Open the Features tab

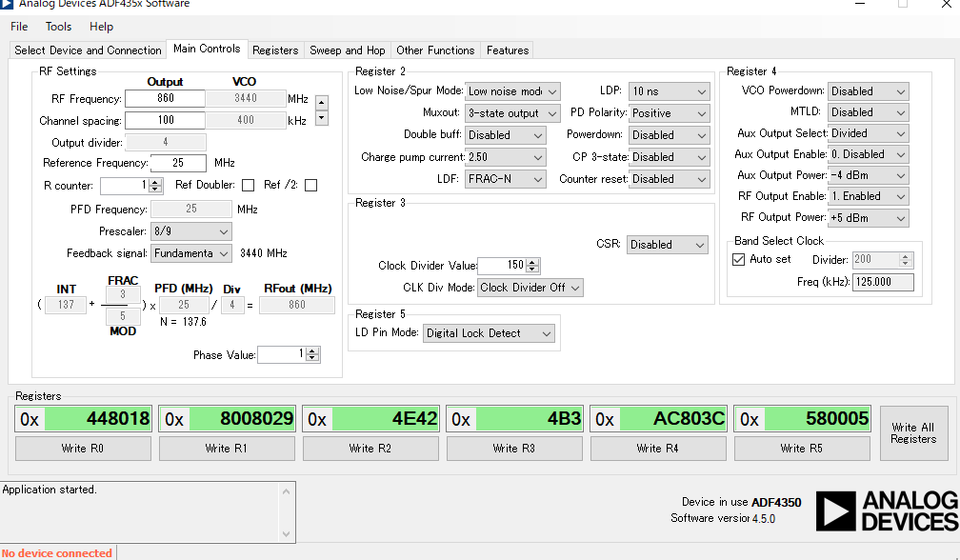pyautogui.click(x=508, y=50)
